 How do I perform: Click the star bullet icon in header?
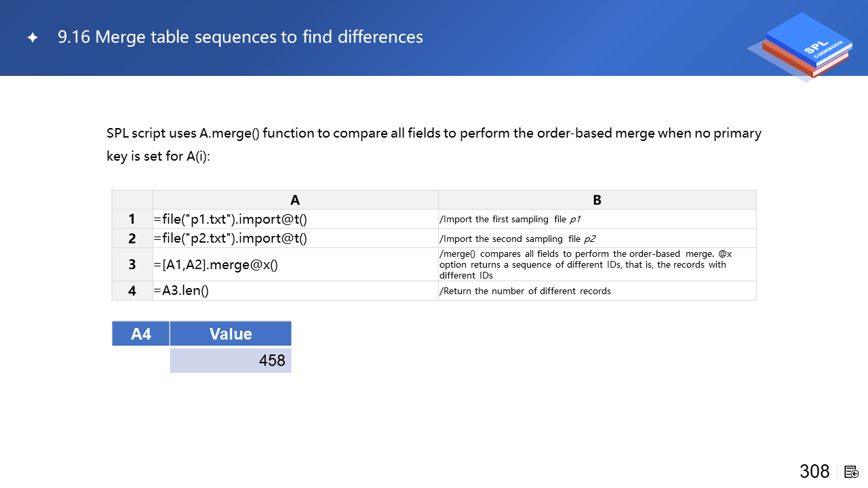(x=32, y=38)
